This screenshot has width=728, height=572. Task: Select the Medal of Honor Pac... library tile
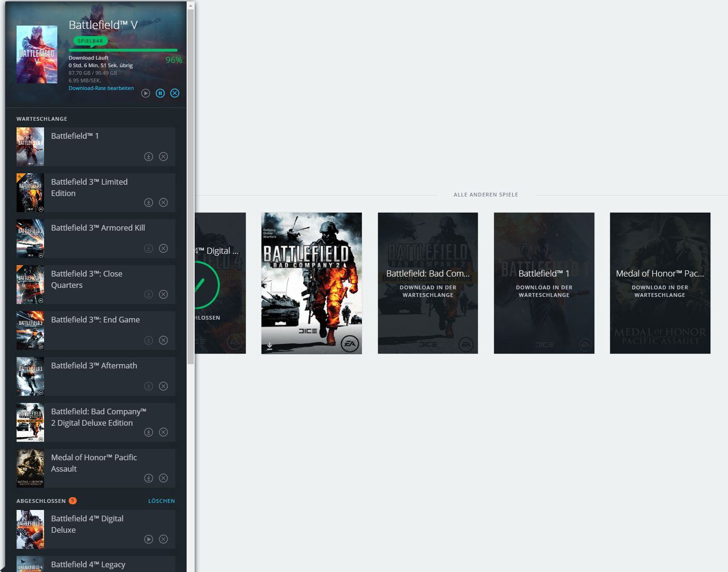[660, 283]
